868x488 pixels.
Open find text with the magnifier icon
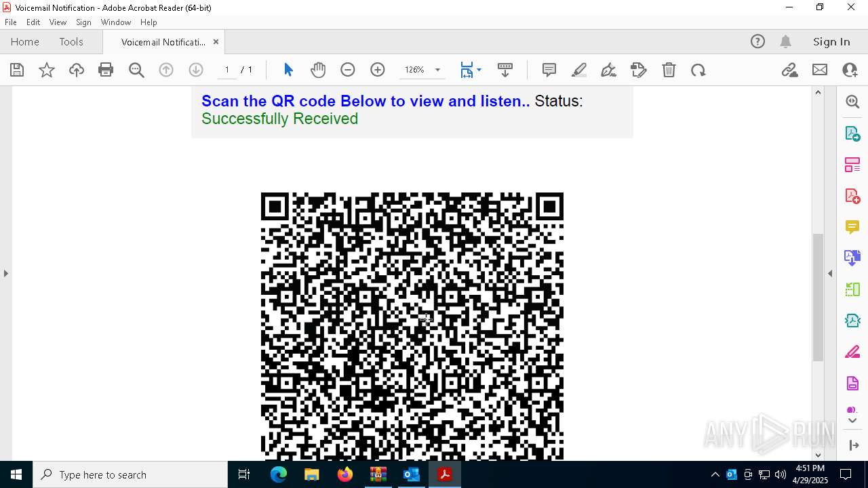point(136,70)
